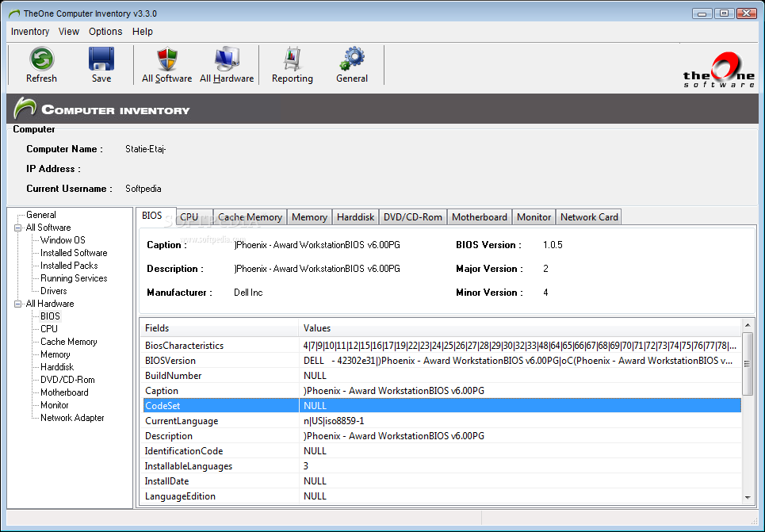Select the LanguageEdition row

coord(441,496)
